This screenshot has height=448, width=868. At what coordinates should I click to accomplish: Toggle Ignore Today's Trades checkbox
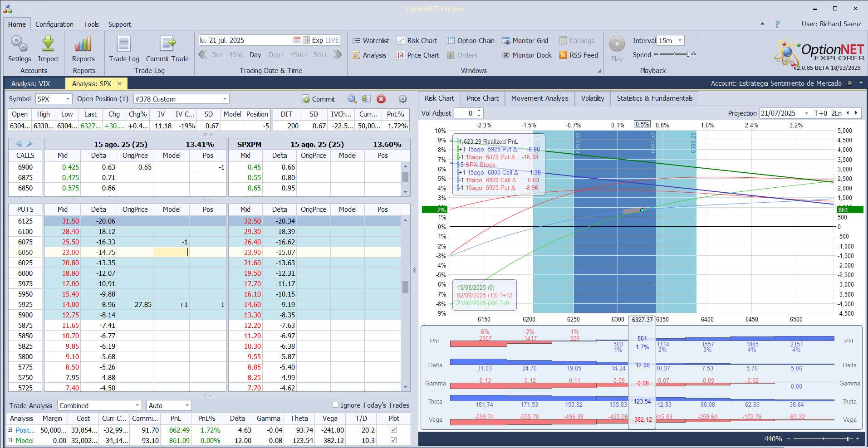pos(336,405)
